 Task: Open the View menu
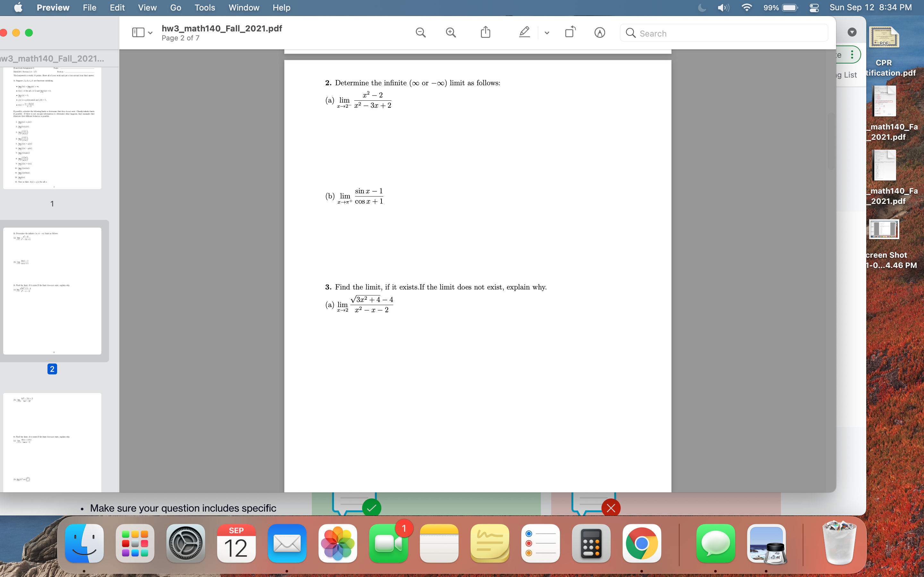tap(147, 7)
